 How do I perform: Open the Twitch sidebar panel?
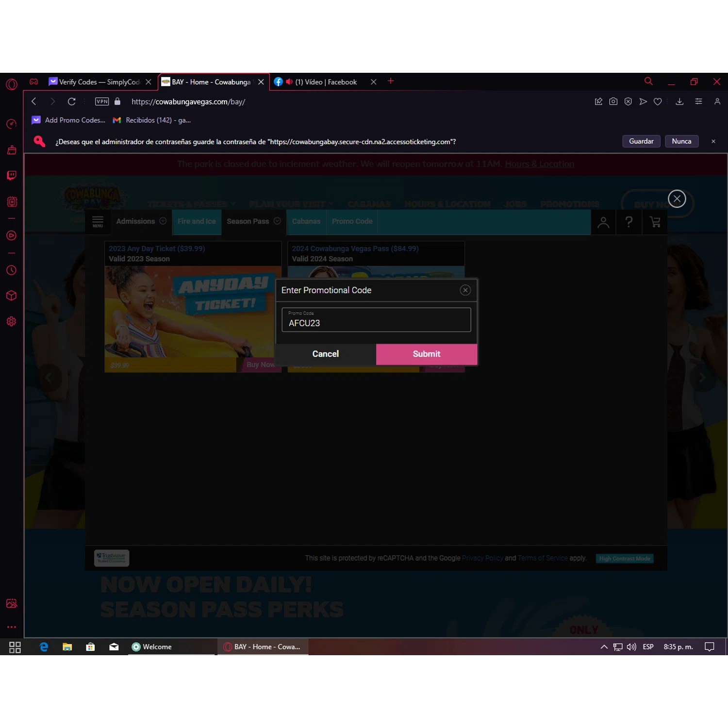coord(12,175)
